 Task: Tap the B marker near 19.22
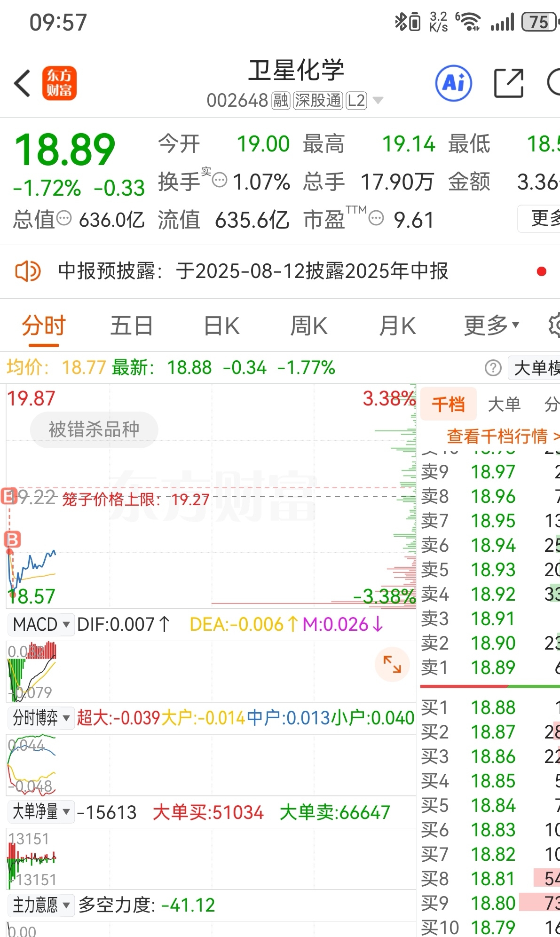pos(8,496)
